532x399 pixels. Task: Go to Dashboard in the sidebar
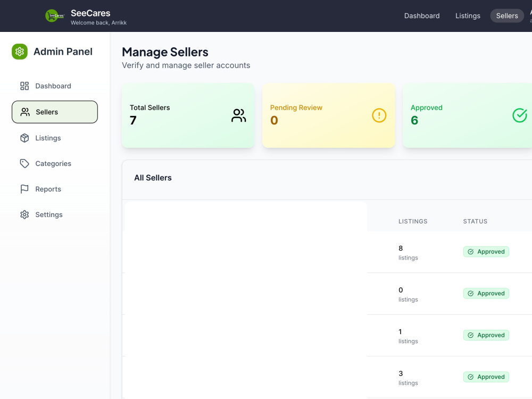pyautogui.click(x=55, y=86)
